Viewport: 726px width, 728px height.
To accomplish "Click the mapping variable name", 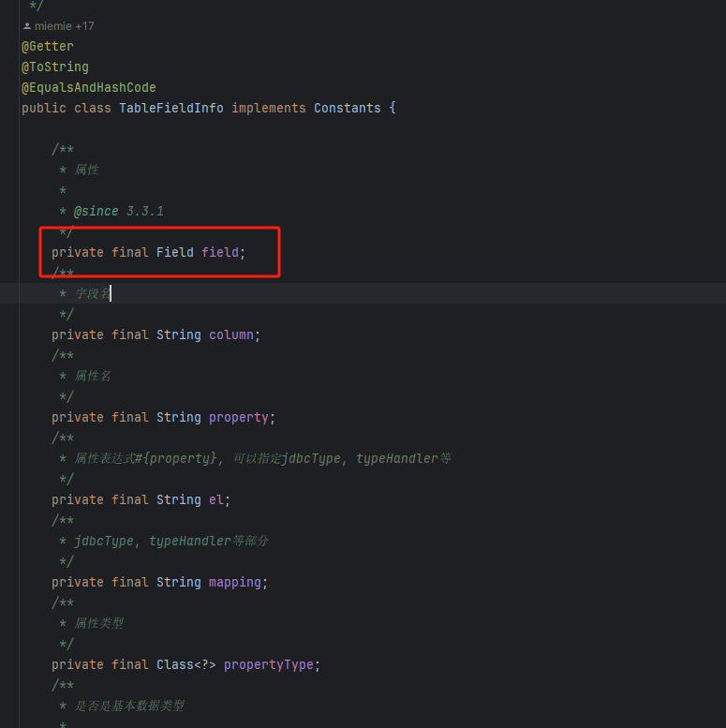I will pyautogui.click(x=234, y=582).
